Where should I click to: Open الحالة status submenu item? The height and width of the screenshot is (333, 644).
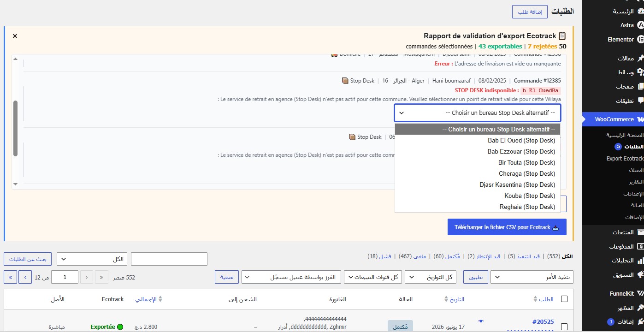click(637, 205)
